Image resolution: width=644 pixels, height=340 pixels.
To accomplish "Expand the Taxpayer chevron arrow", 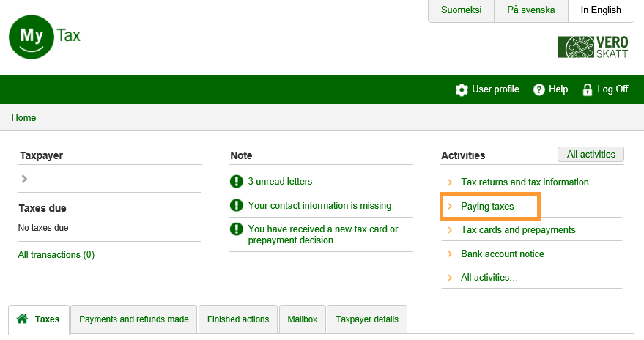I will click(24, 179).
